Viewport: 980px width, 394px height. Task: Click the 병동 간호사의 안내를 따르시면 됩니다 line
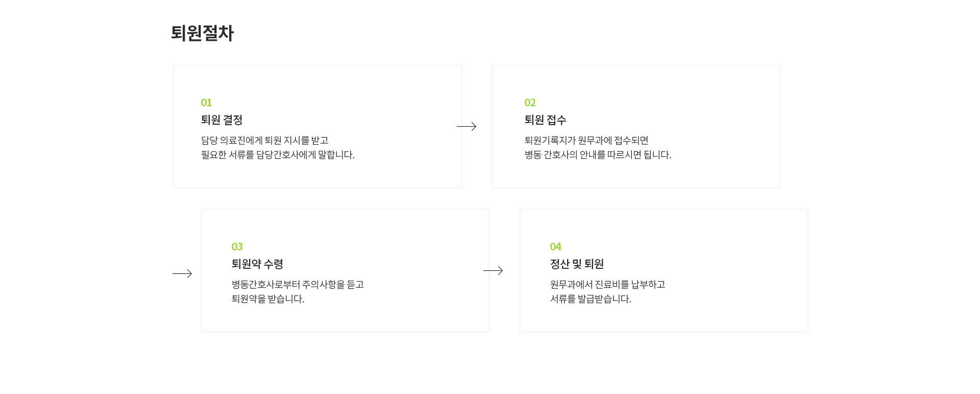598,154
